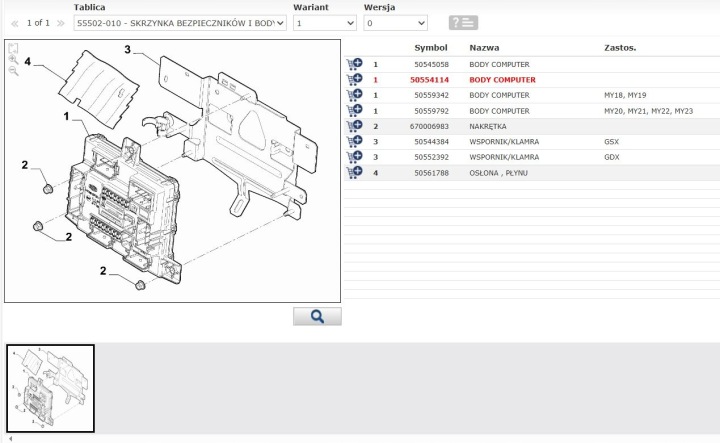Add part 50554114 to cart
Viewport: 720px width, 443px height.
pos(354,79)
